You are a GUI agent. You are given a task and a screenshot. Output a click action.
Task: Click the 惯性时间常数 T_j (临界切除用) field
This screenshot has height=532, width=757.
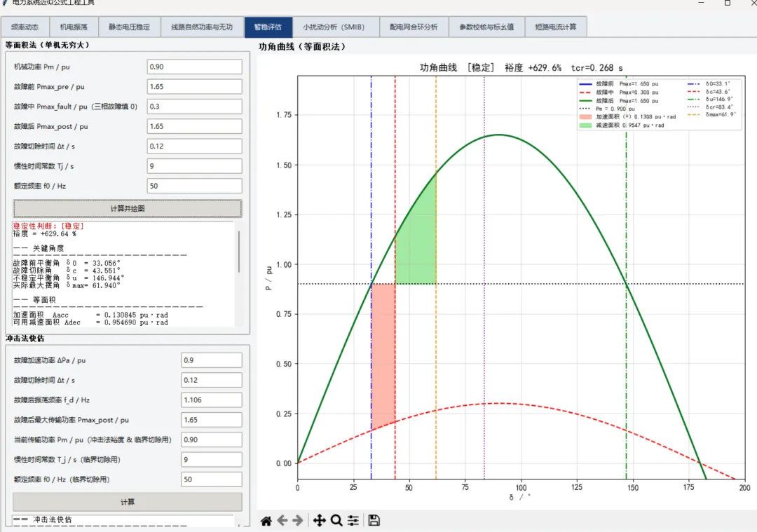(212, 460)
